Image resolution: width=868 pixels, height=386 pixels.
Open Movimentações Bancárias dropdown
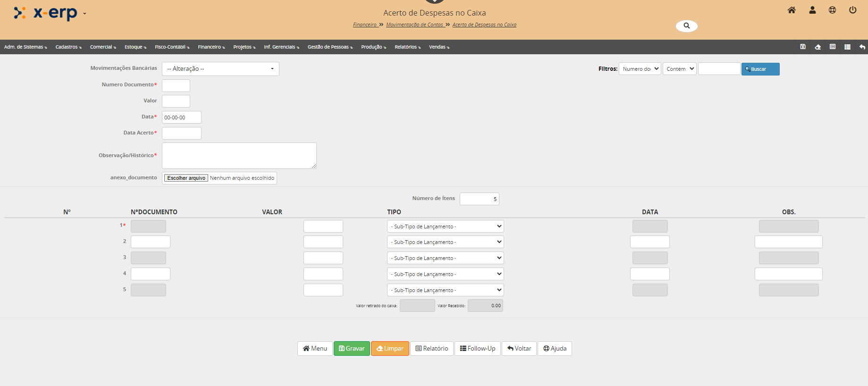tap(220, 69)
